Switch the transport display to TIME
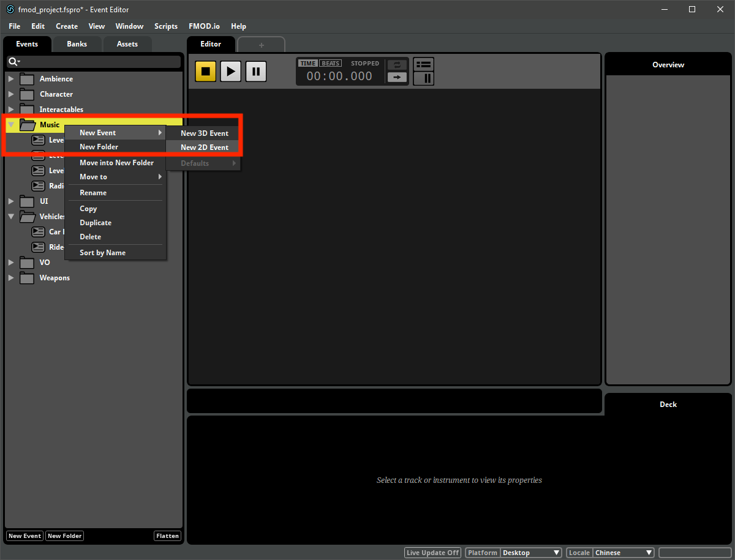 [x=308, y=62]
